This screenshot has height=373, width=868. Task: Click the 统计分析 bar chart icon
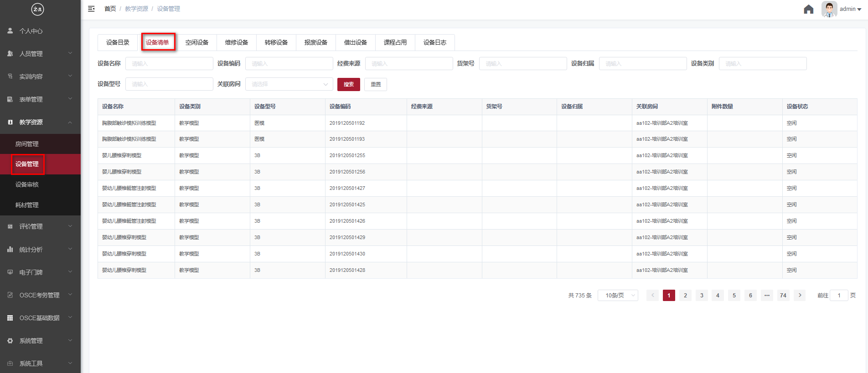[10, 250]
